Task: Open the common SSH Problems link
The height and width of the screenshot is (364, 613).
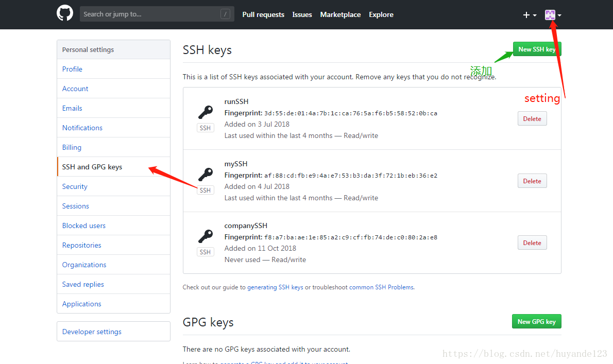Action: [x=381, y=287]
